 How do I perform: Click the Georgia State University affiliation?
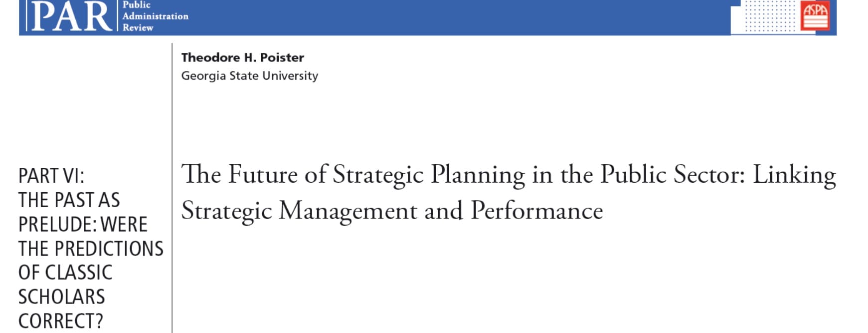249,76
